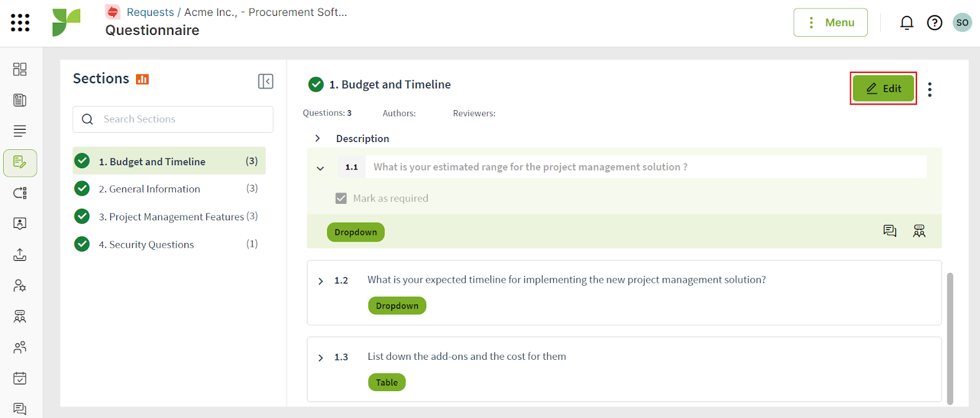Expand the Description row
The image size is (980, 418).
[317, 138]
